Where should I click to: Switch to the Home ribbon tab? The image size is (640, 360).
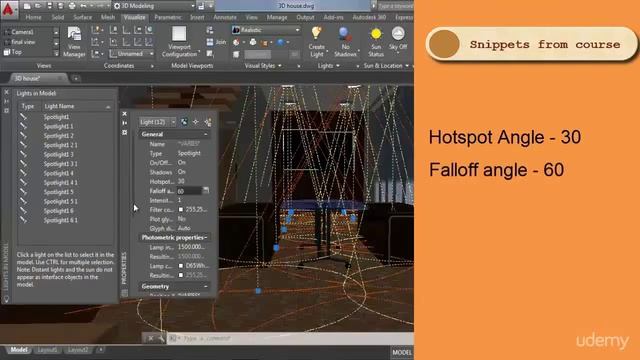[x=33, y=18]
